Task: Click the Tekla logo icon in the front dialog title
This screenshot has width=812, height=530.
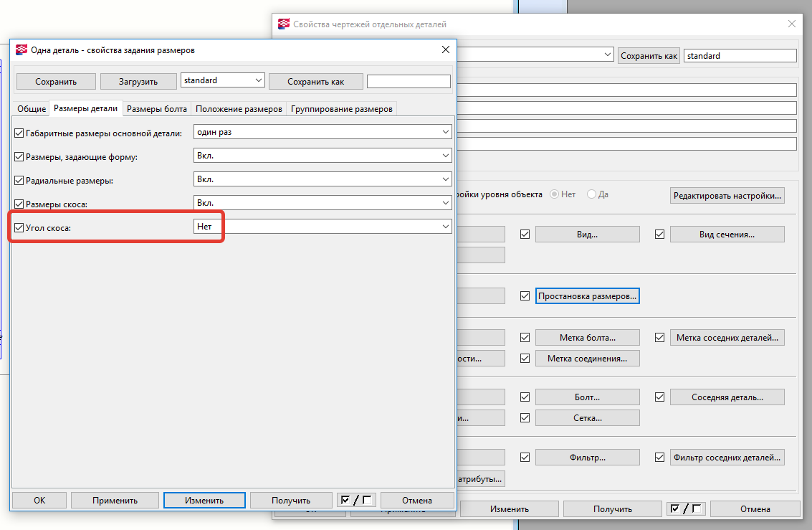Action: point(22,49)
